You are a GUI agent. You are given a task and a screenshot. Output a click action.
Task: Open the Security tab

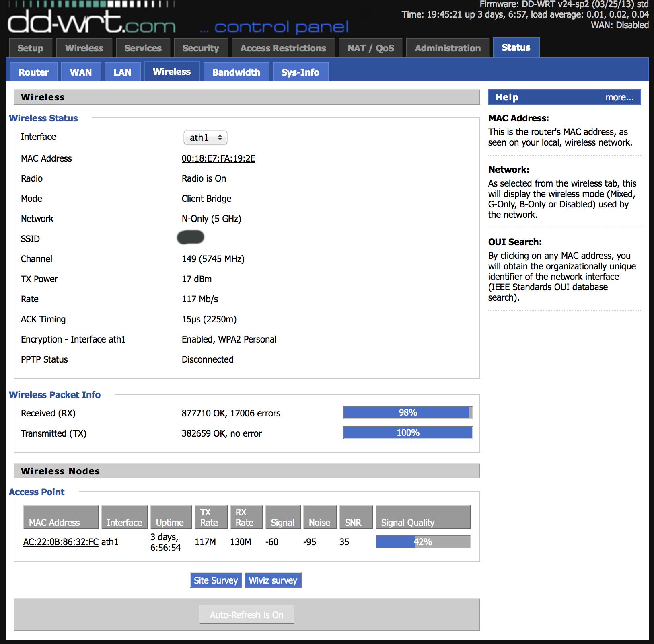pyautogui.click(x=201, y=48)
